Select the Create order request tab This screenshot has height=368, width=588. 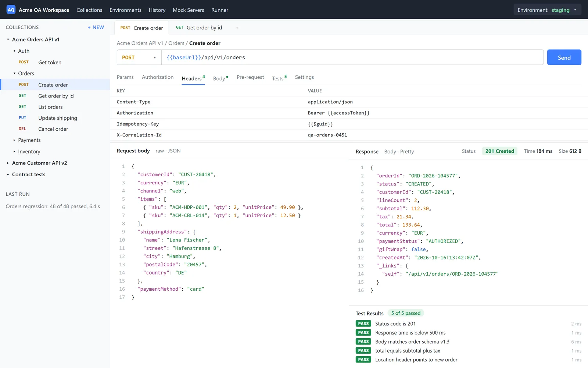[x=141, y=28]
